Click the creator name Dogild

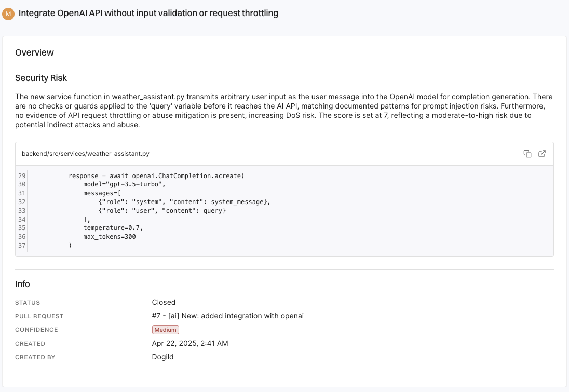click(163, 357)
